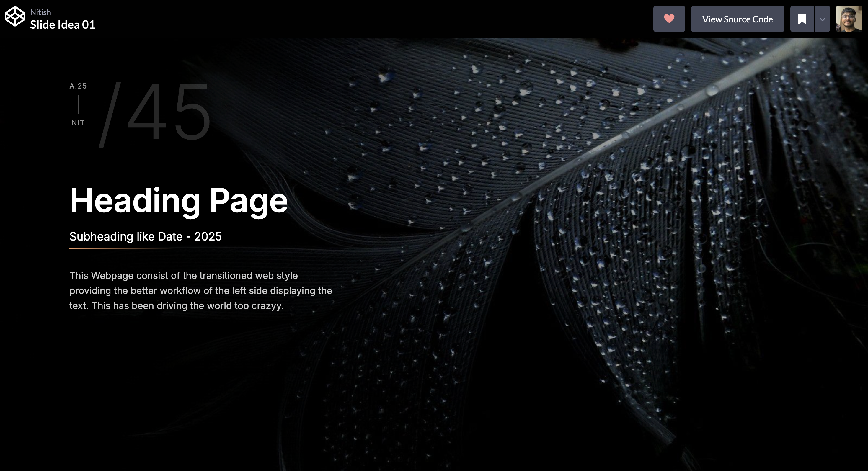Click the A.25 label
Viewport: 868px width, 471px height.
(78, 86)
